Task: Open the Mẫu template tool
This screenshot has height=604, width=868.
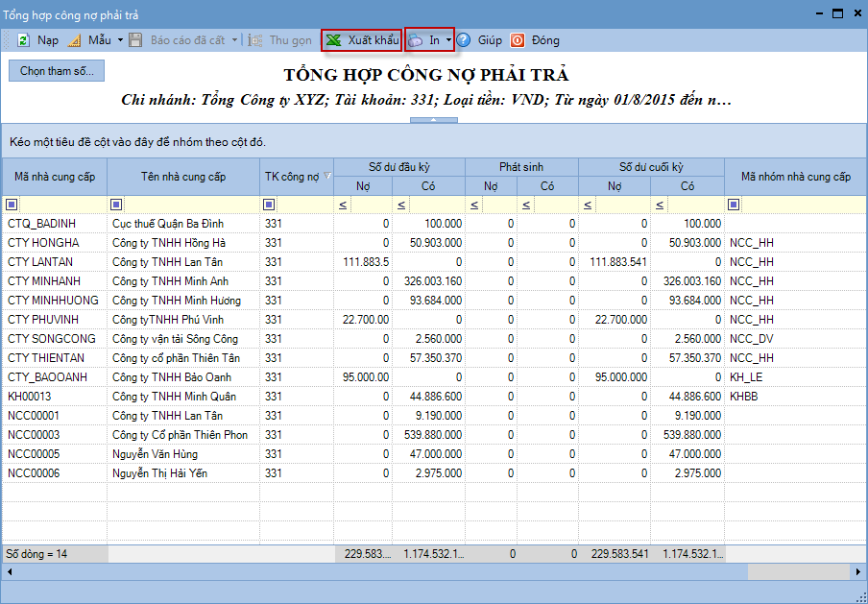Action: pyautogui.click(x=75, y=40)
